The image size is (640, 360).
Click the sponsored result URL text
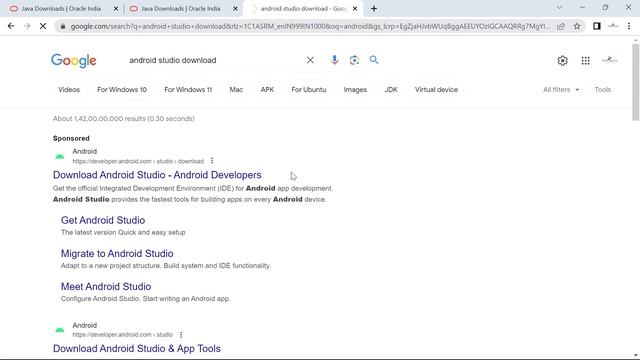click(138, 161)
